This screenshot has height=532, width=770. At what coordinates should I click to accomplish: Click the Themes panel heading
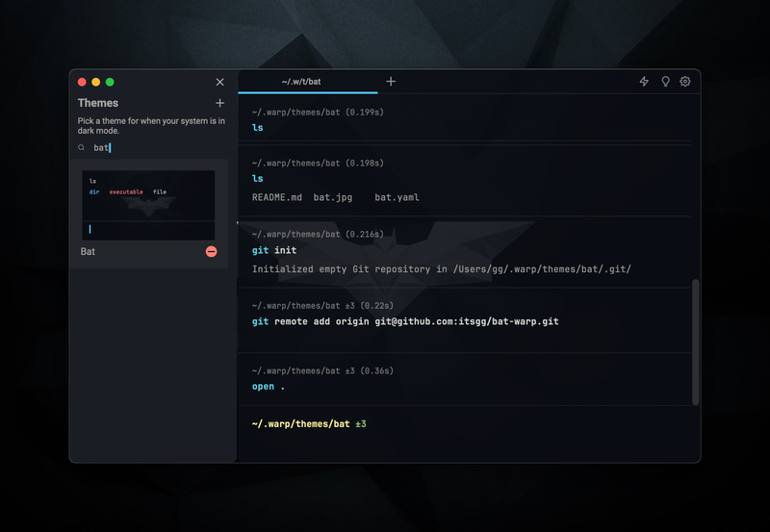98,103
